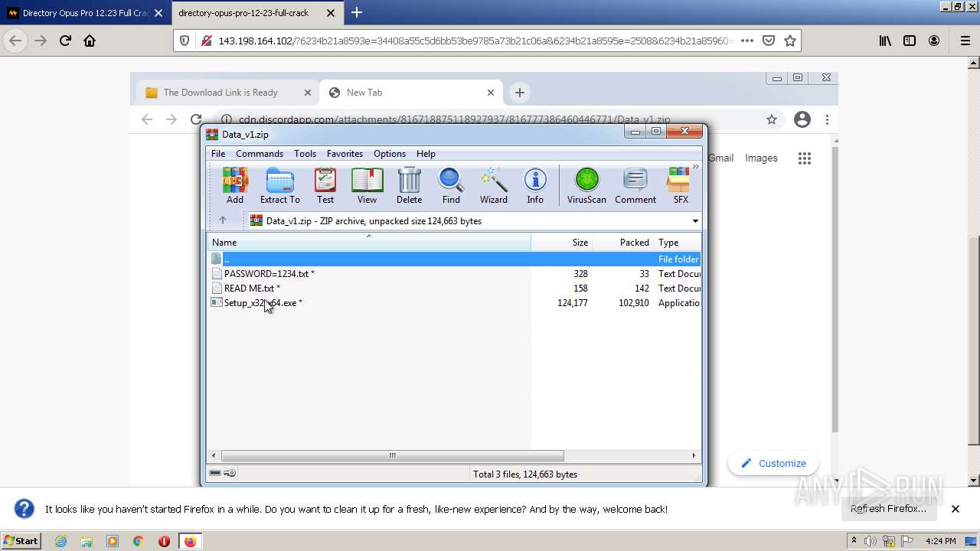Viewport: 980px width, 551px height.
Task: Sort by the Name column header
Action: point(370,243)
